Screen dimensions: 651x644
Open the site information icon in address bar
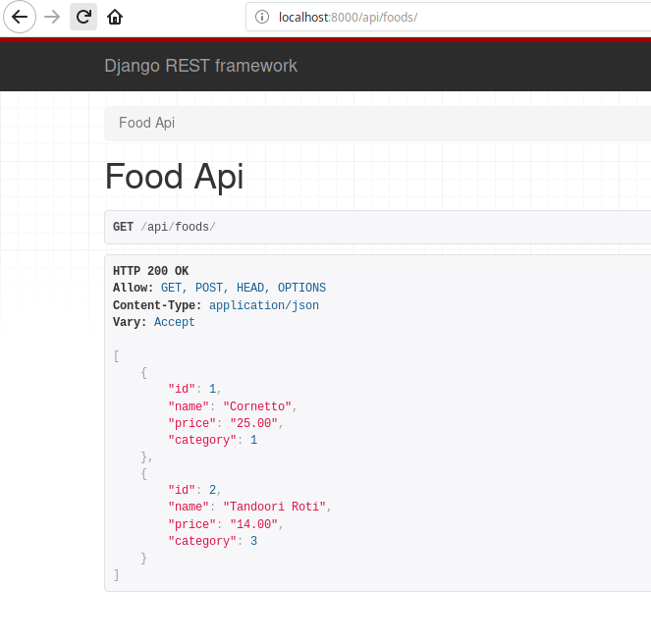pos(262,17)
